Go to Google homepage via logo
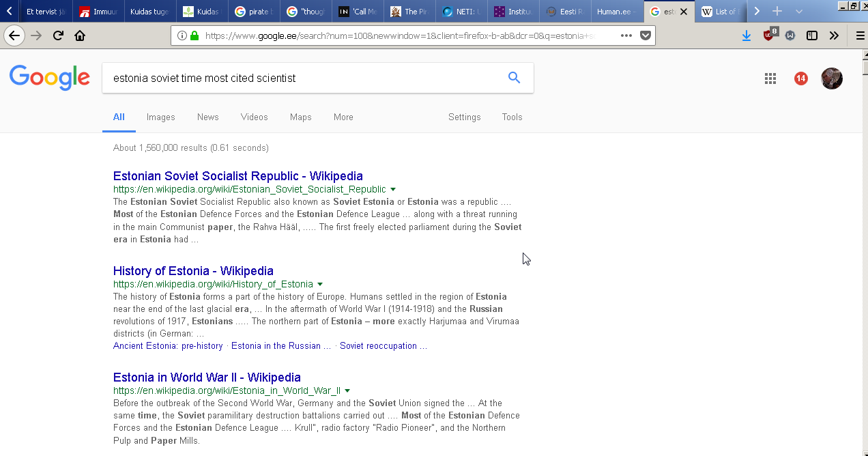The image size is (868, 456). point(50,78)
